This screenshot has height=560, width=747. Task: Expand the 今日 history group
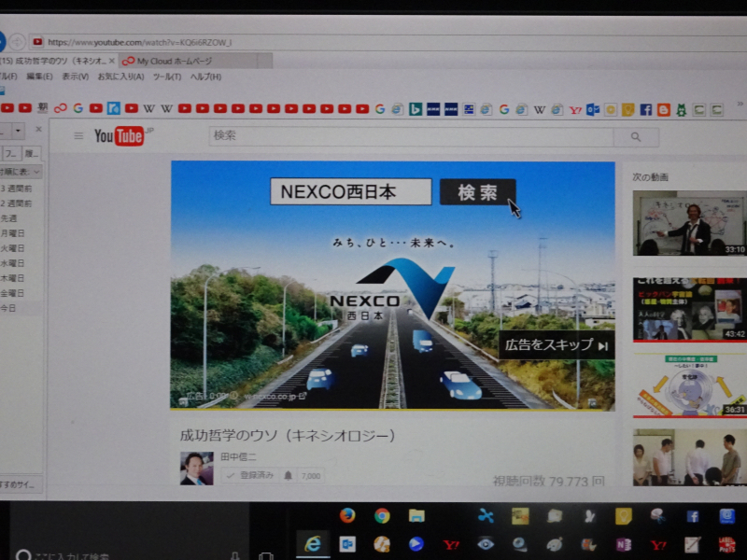tap(8, 308)
